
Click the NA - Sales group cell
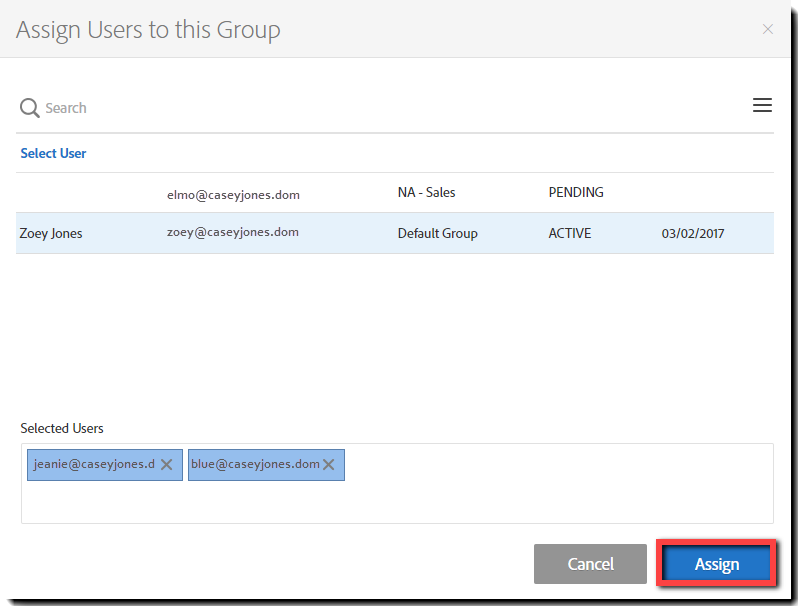tap(426, 192)
